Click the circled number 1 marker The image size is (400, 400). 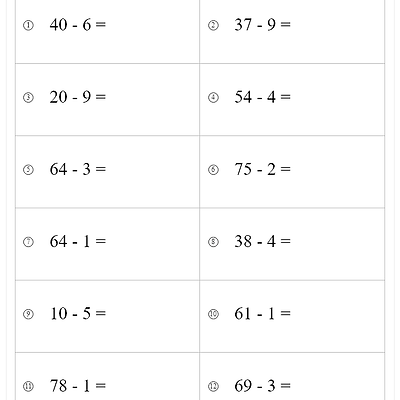click(28, 25)
